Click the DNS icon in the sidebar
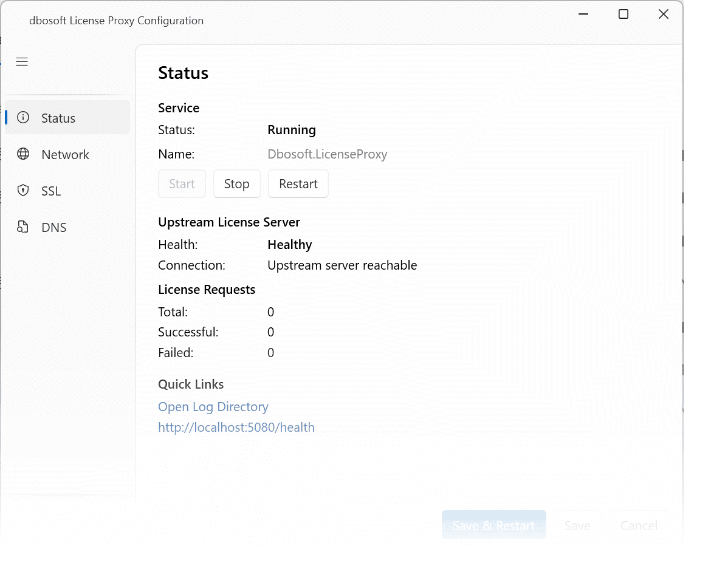The height and width of the screenshot is (586, 728). click(23, 227)
